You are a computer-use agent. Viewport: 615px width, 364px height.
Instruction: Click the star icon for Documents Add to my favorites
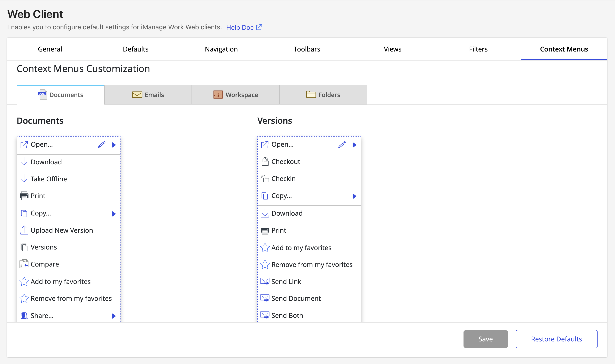(24, 281)
